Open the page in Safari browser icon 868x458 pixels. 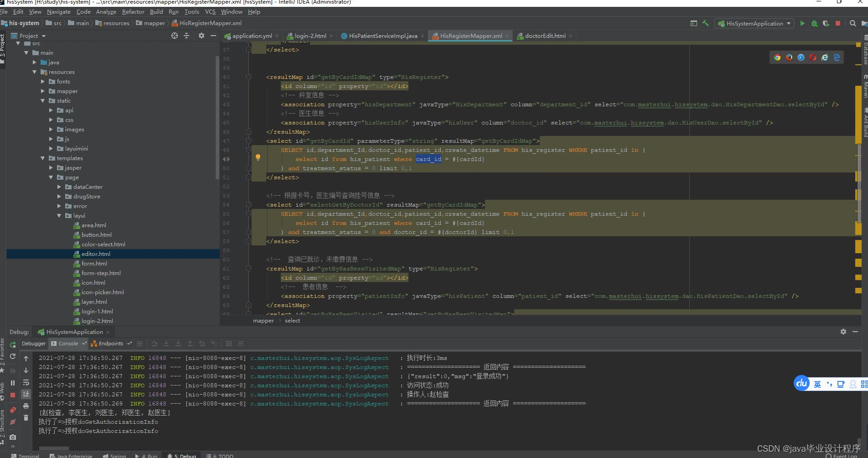801,57
